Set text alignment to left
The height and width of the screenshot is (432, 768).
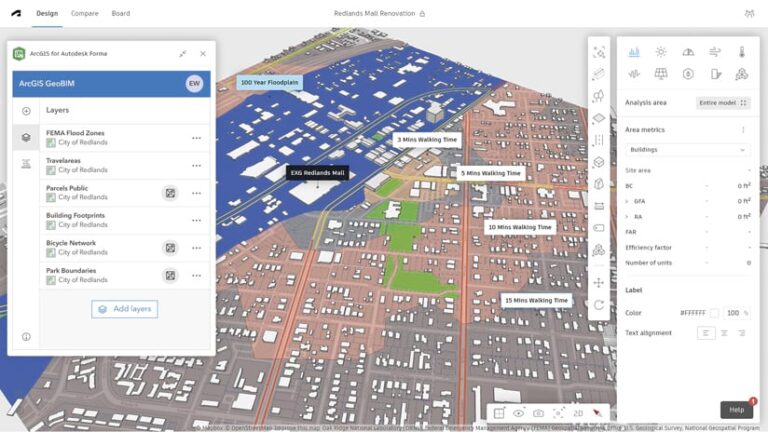click(x=706, y=333)
